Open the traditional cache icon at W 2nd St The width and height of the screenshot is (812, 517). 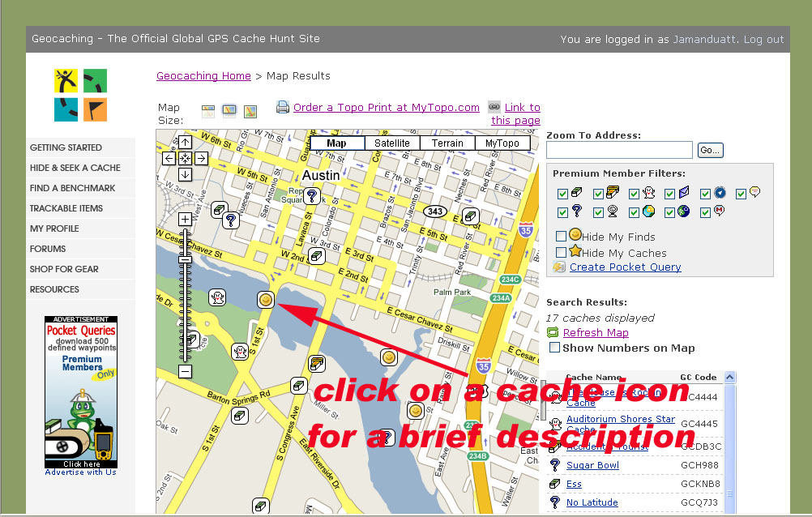point(316,255)
